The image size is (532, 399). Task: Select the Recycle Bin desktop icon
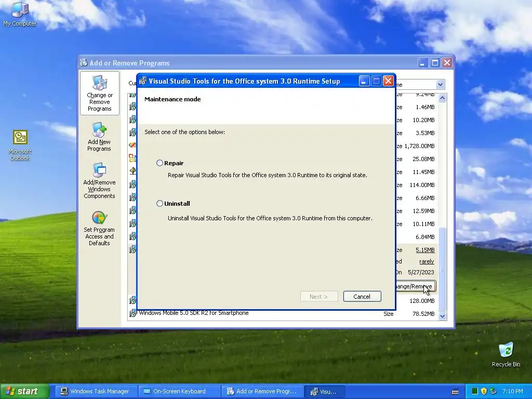point(506,355)
